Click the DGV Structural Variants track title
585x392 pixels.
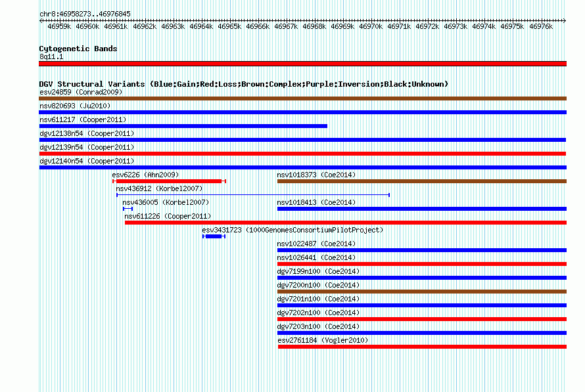(x=244, y=84)
